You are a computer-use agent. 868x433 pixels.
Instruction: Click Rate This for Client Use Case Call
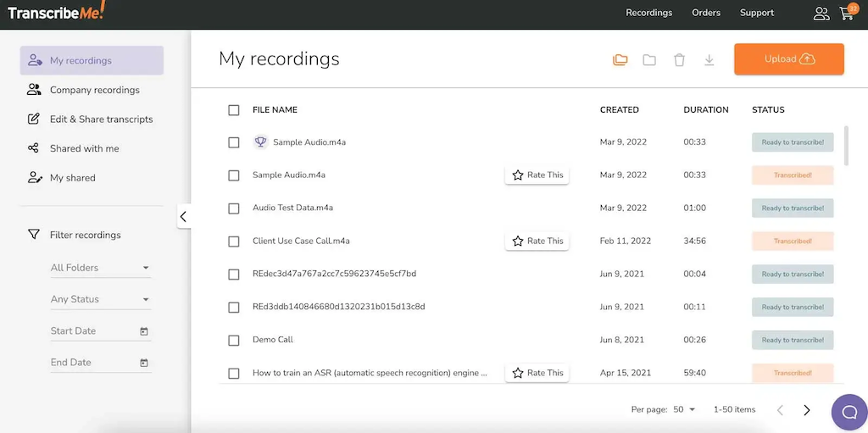pyautogui.click(x=537, y=241)
